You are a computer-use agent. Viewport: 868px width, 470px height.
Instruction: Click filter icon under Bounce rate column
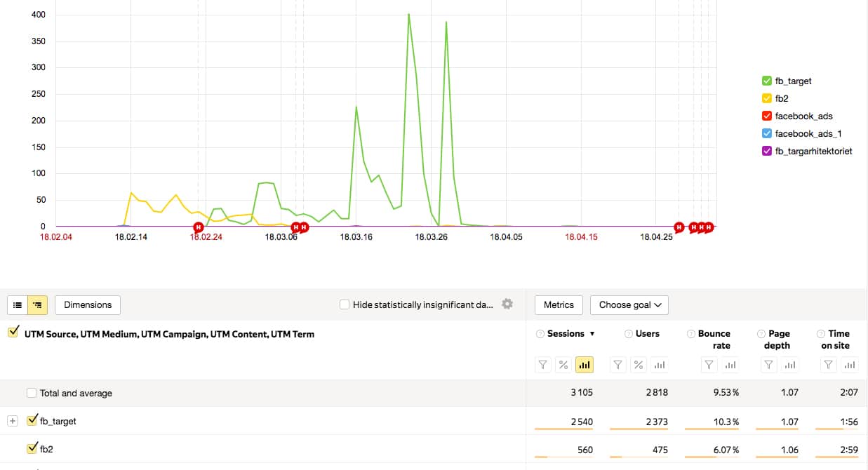pyautogui.click(x=709, y=365)
